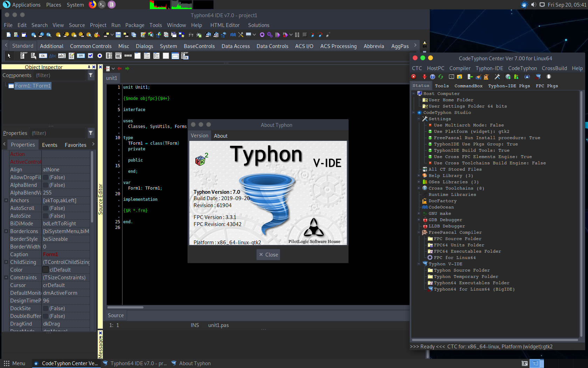Switch to Common Controls palette tab
588x368 pixels.
[x=91, y=46]
